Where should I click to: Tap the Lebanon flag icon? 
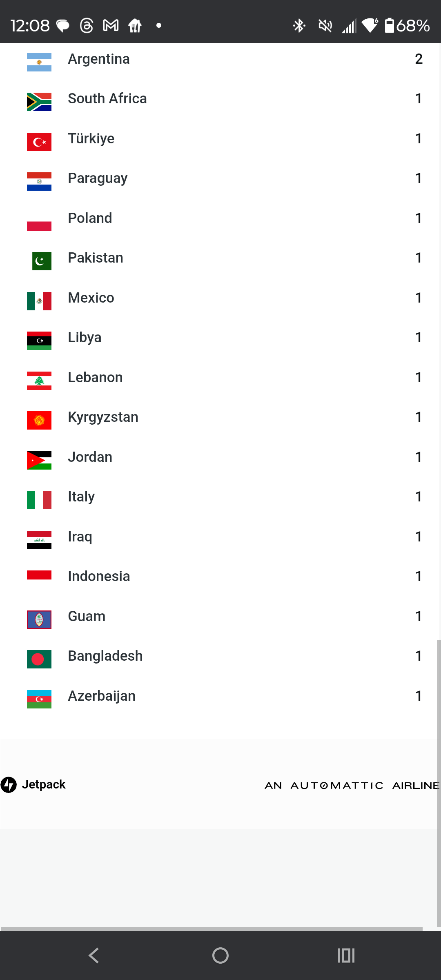[x=39, y=381]
